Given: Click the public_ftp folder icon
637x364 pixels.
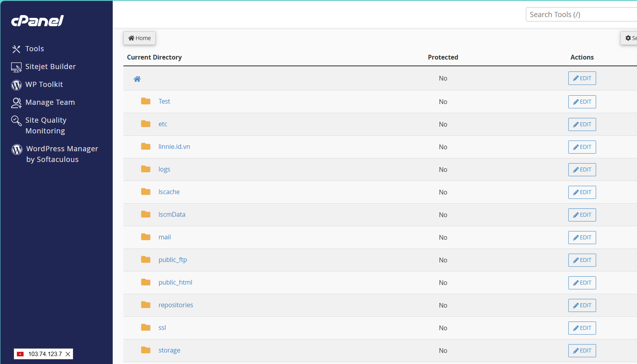Looking at the screenshot, I should 146,260.
